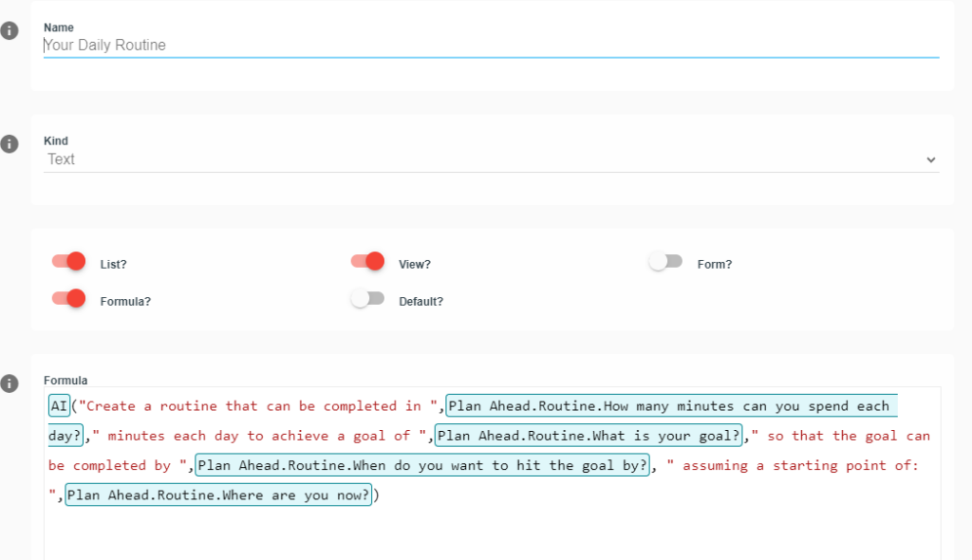
Task: Select the AI function token in formula
Action: point(59,406)
